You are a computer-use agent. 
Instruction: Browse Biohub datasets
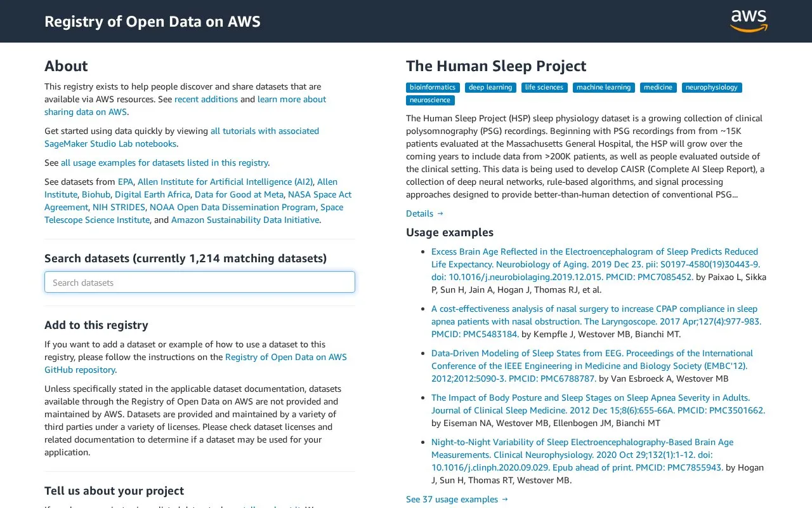(x=96, y=194)
